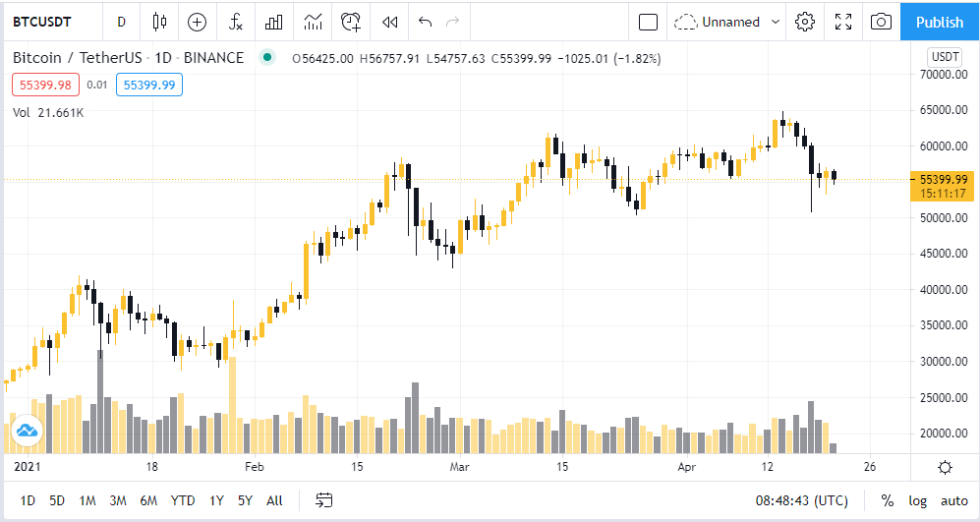Open timezone menu at 08:48:43 (UTC)
This screenshot has height=522, width=980.
(801, 500)
